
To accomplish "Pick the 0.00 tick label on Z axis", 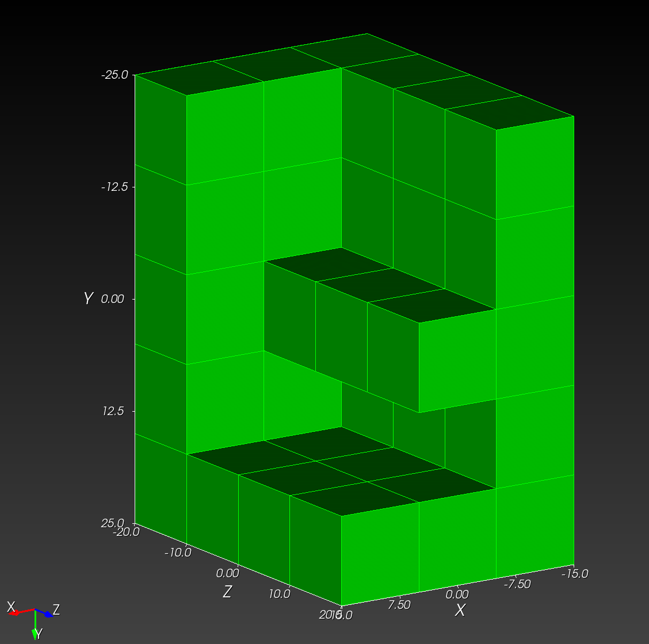I will coord(227,573).
